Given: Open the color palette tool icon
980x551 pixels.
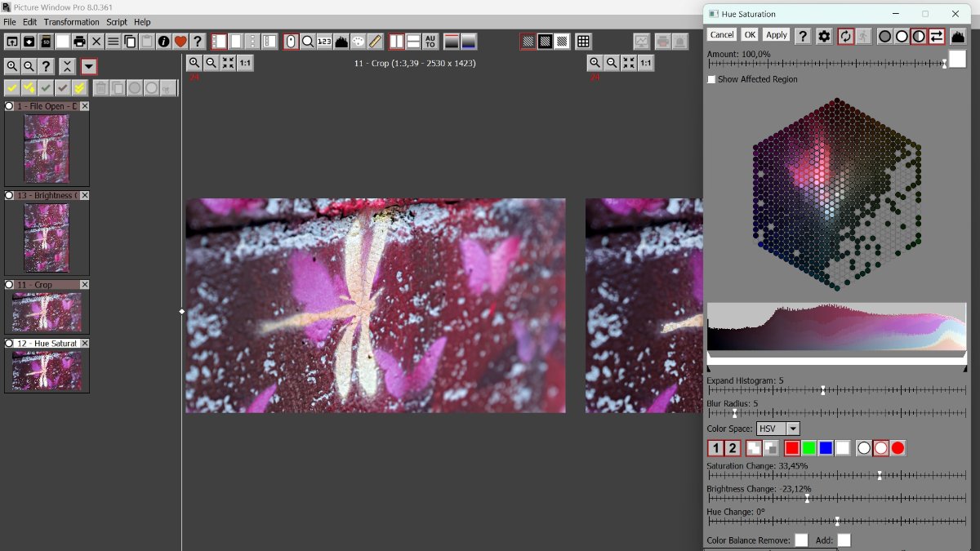Looking at the screenshot, I should 359,42.
